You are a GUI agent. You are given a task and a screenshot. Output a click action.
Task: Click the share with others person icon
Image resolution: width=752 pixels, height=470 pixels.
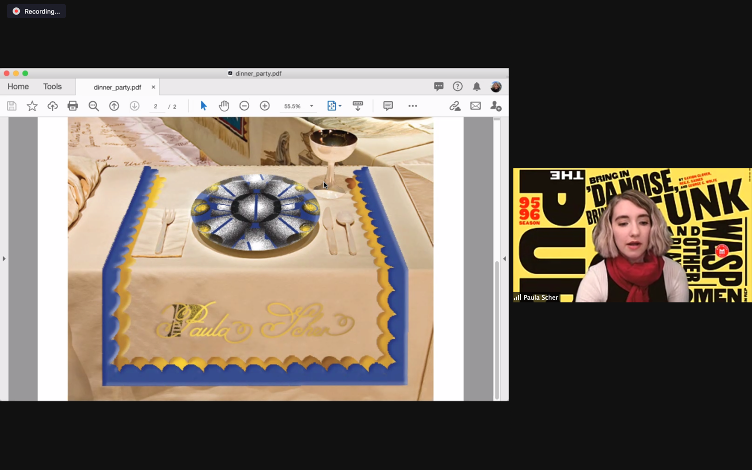[496, 106]
